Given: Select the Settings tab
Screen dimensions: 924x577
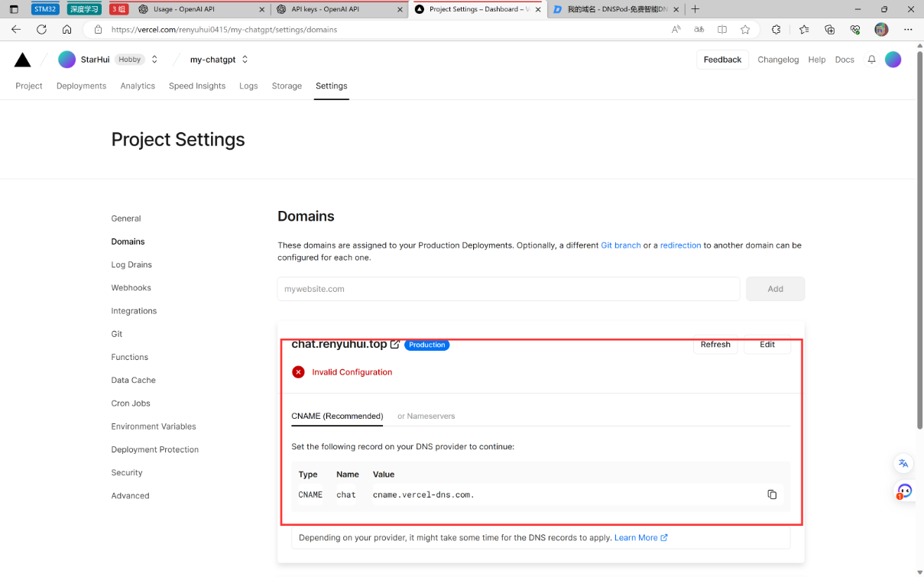Looking at the screenshot, I should click(332, 86).
